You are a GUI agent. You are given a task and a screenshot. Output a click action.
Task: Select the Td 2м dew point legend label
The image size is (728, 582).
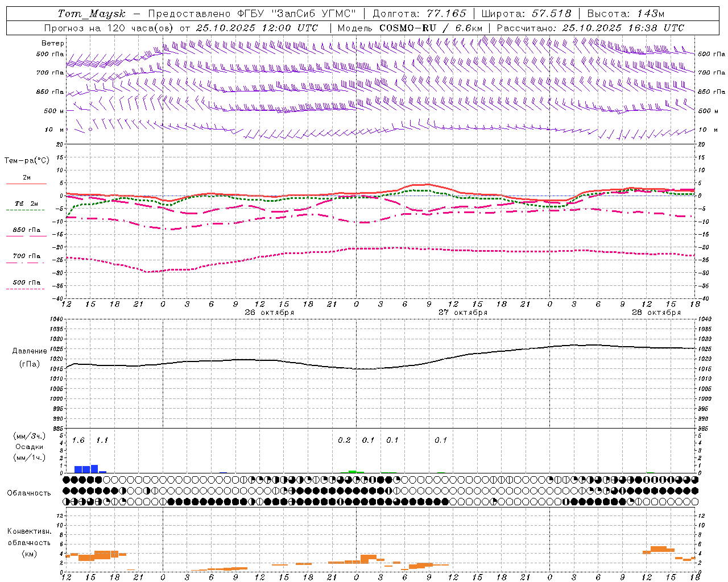pyautogui.click(x=26, y=203)
